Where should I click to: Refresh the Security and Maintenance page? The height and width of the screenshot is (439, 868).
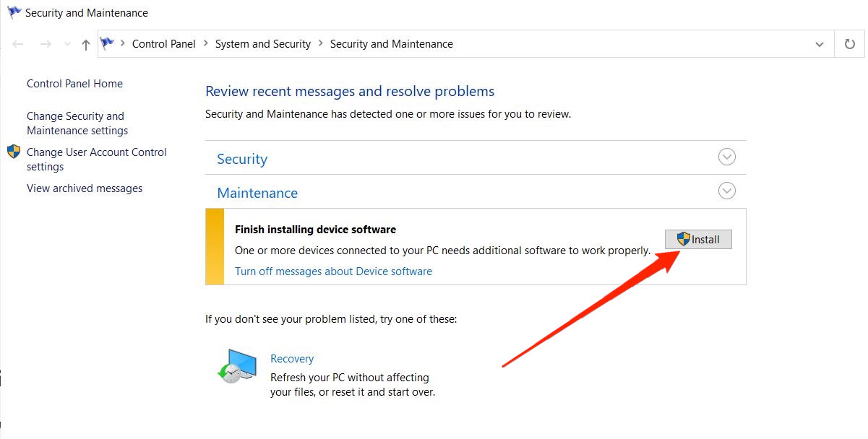(850, 45)
